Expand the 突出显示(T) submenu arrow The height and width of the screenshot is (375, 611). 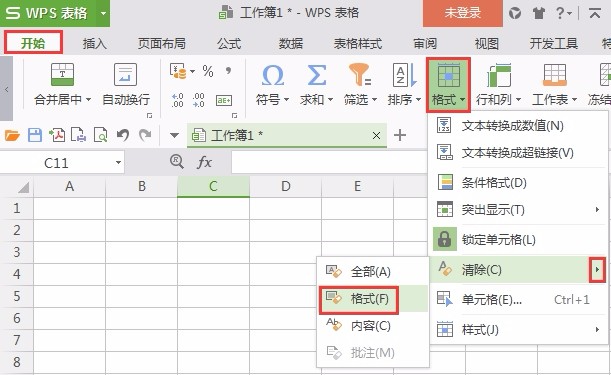click(597, 210)
